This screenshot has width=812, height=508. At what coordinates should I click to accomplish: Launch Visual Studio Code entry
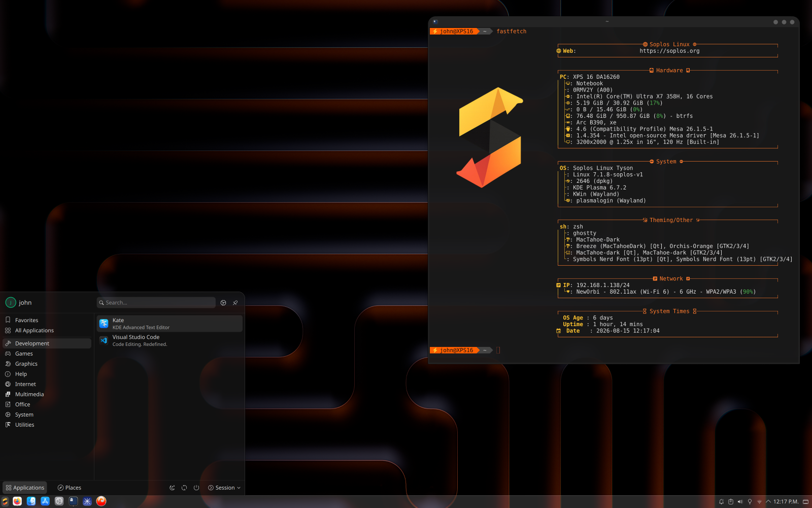click(170, 340)
